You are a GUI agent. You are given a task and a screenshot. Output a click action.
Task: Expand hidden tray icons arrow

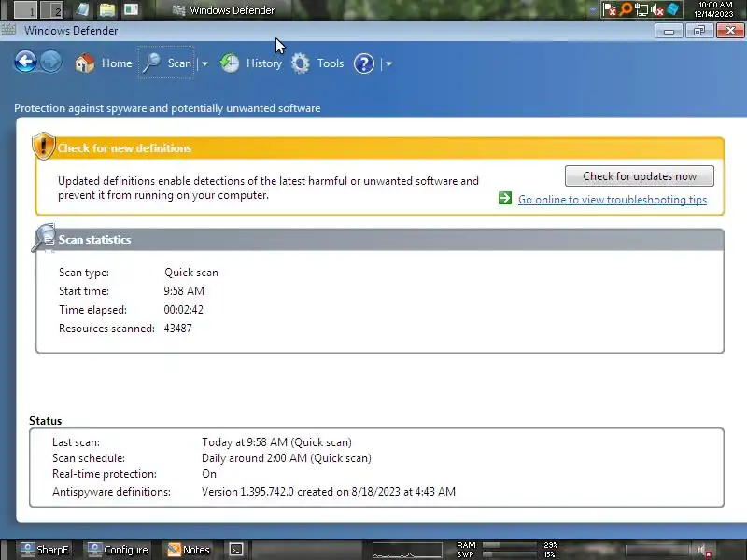(593, 10)
